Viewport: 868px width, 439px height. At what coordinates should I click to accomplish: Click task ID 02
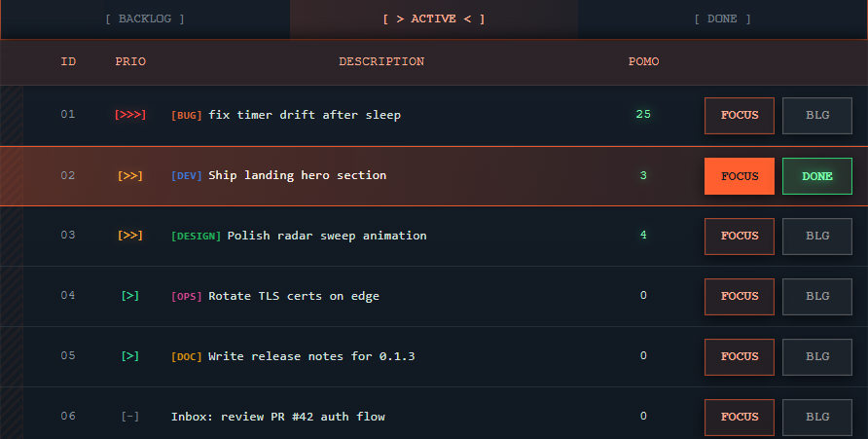click(67, 175)
